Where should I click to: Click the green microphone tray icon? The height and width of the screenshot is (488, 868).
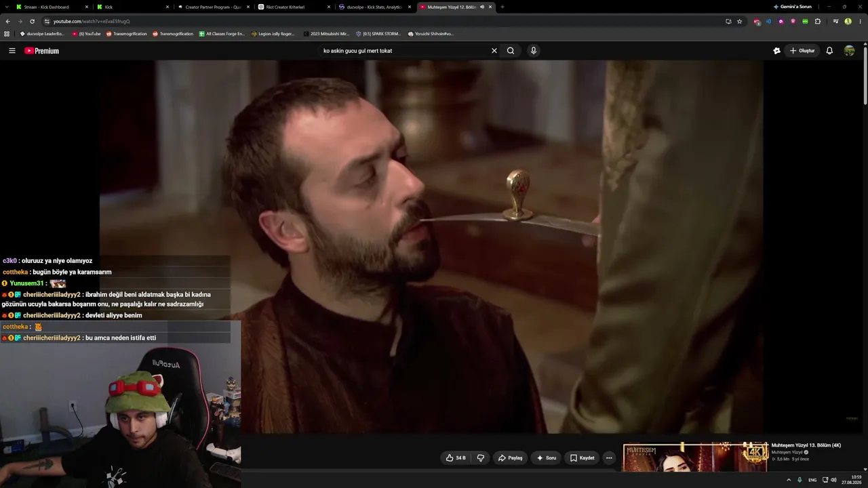(800, 480)
